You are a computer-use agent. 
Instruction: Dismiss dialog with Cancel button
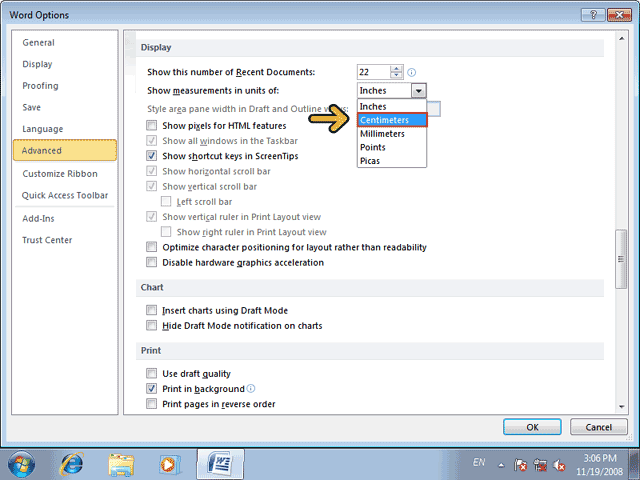click(x=598, y=427)
